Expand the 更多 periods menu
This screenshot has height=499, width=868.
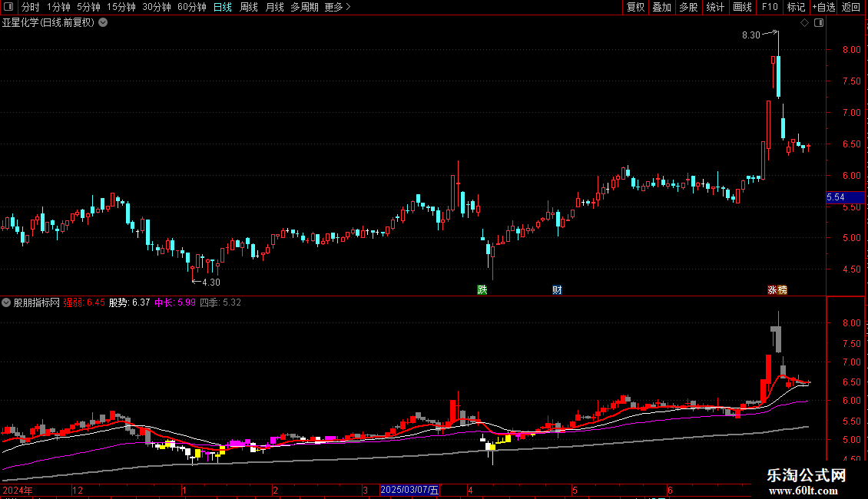click(338, 7)
